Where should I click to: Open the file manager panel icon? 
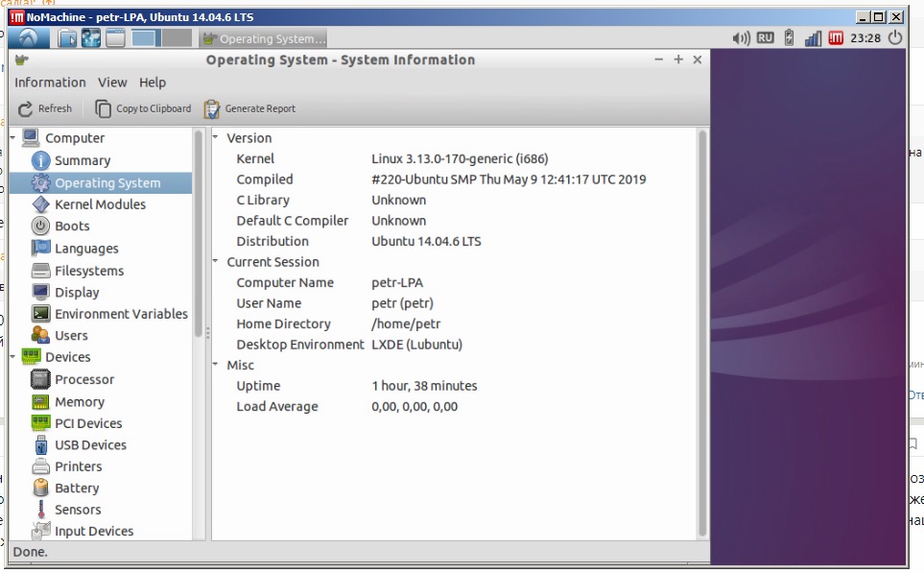[x=67, y=38]
